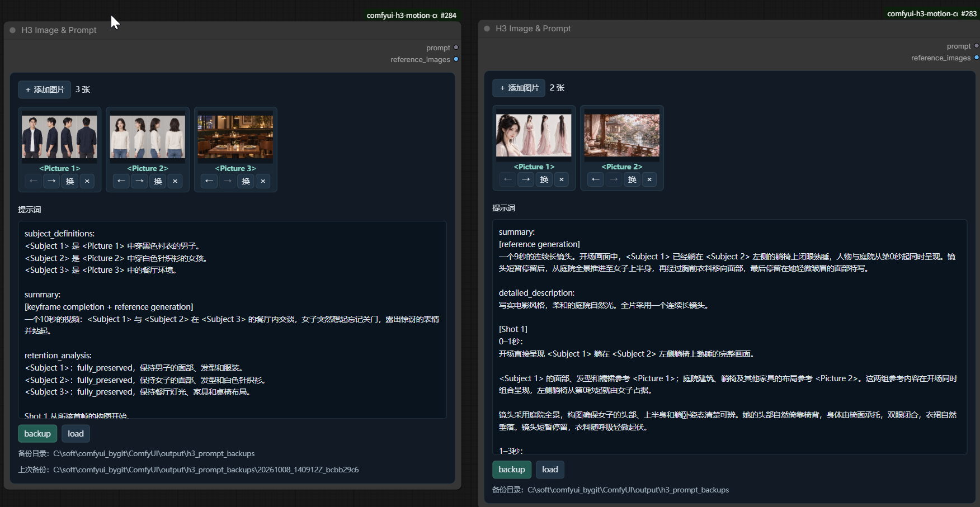This screenshot has height=507, width=980.
Task: Remove Picture 3 from node #284
Action: click(x=263, y=181)
